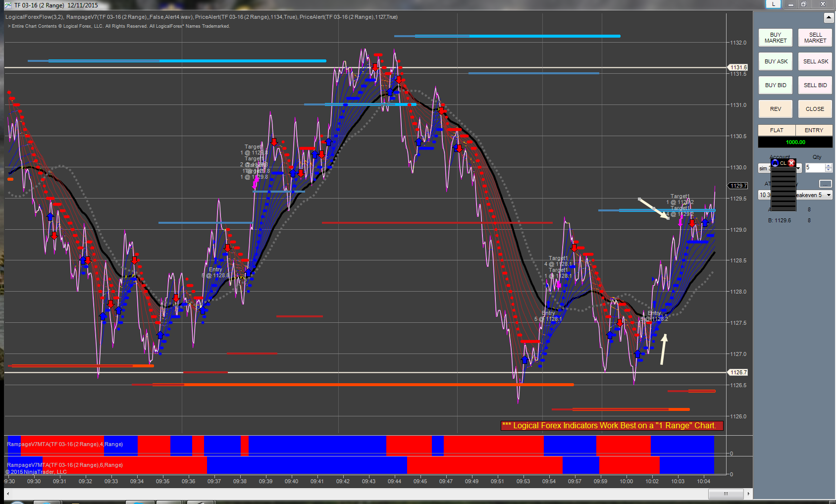Click the green 1000.00 PnL display
Viewport: 836px width, 504px height.
click(x=795, y=142)
